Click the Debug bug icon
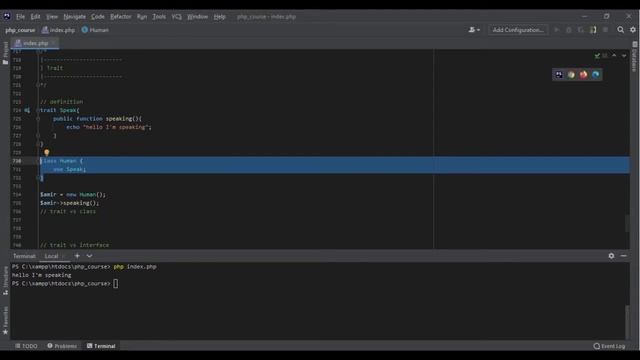640x360 pixels. tap(569, 30)
